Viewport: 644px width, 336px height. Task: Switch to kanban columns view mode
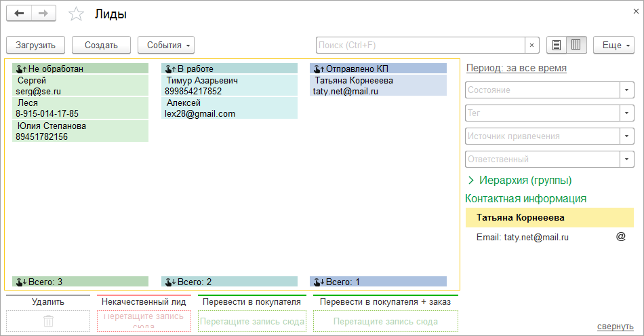(x=576, y=45)
